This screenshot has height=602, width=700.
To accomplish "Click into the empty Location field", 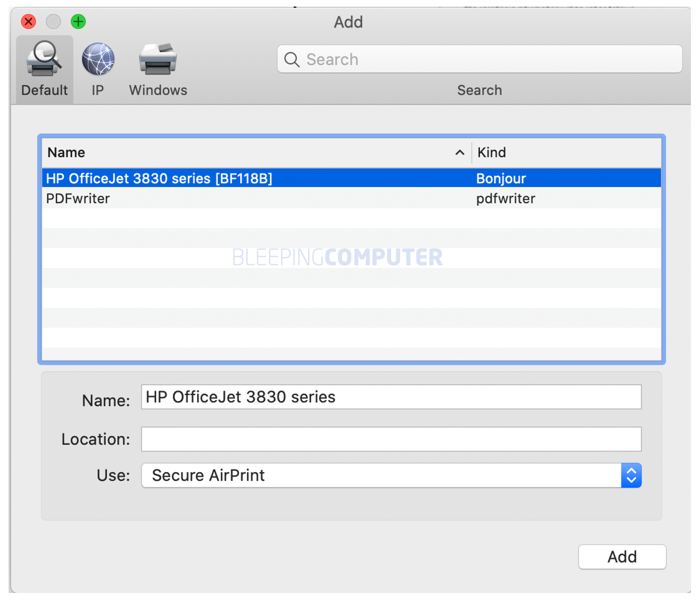I will (x=391, y=439).
